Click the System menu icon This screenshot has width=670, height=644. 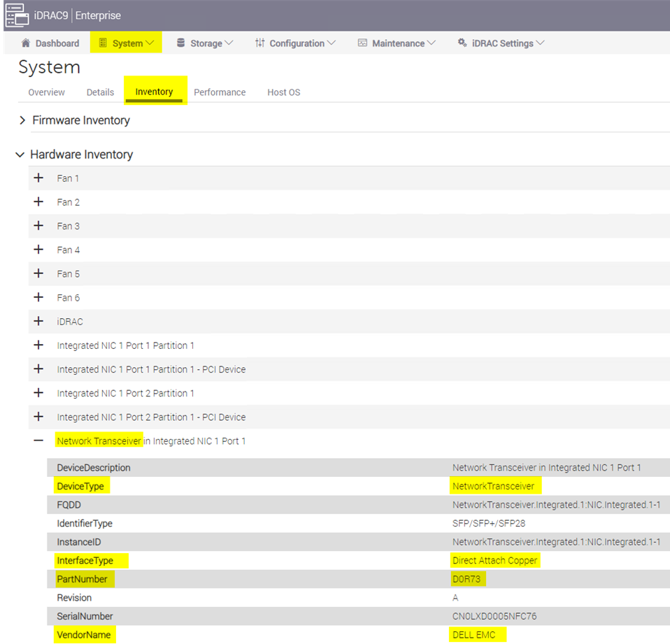[x=103, y=43]
